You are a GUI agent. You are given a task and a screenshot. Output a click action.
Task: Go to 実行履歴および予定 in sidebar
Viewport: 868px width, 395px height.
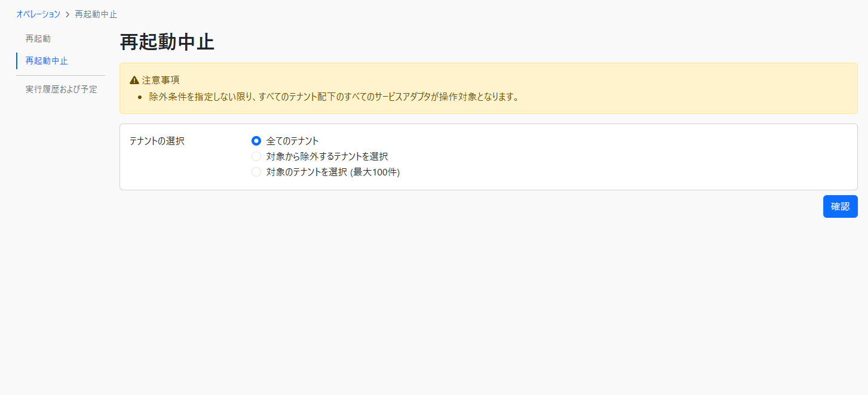[x=61, y=90]
